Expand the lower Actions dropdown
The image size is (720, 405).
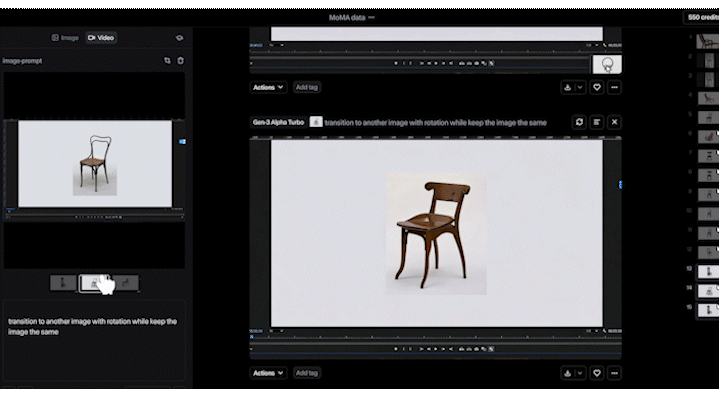(268, 373)
